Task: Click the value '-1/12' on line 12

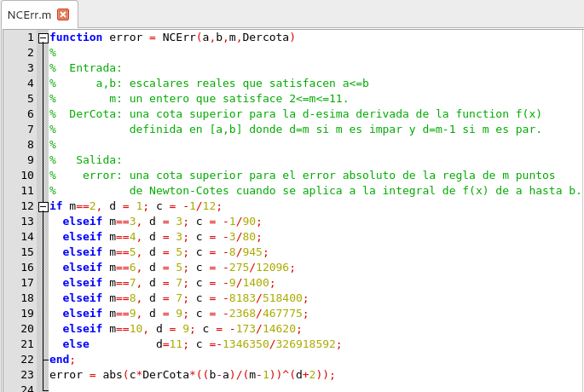Action: click(x=199, y=206)
